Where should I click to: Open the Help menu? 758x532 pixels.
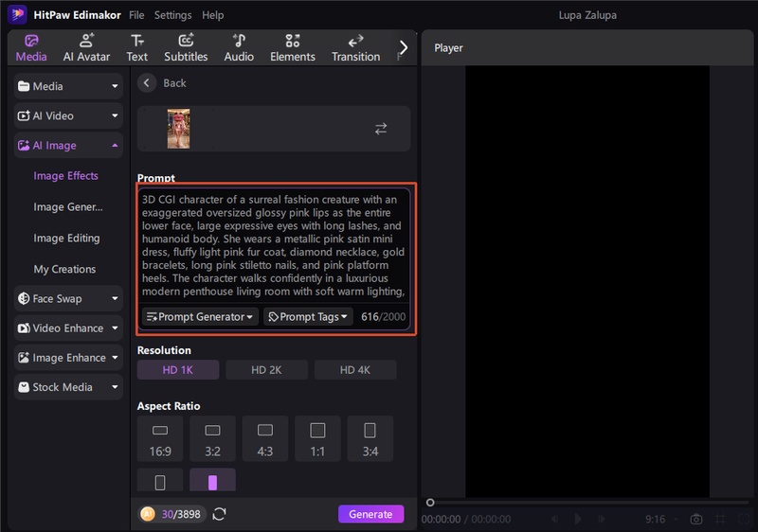(212, 15)
